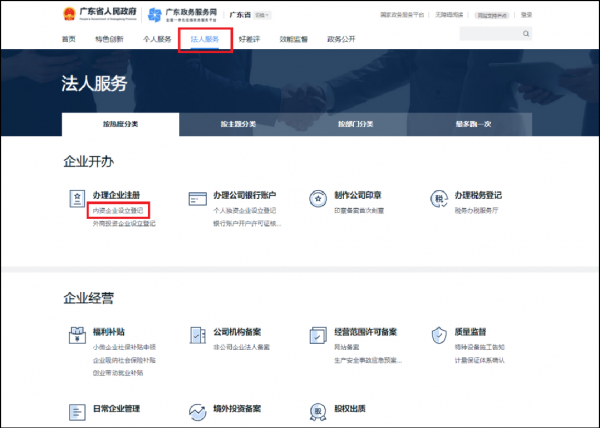Click the 办理企业注册 document icon

tap(75, 198)
